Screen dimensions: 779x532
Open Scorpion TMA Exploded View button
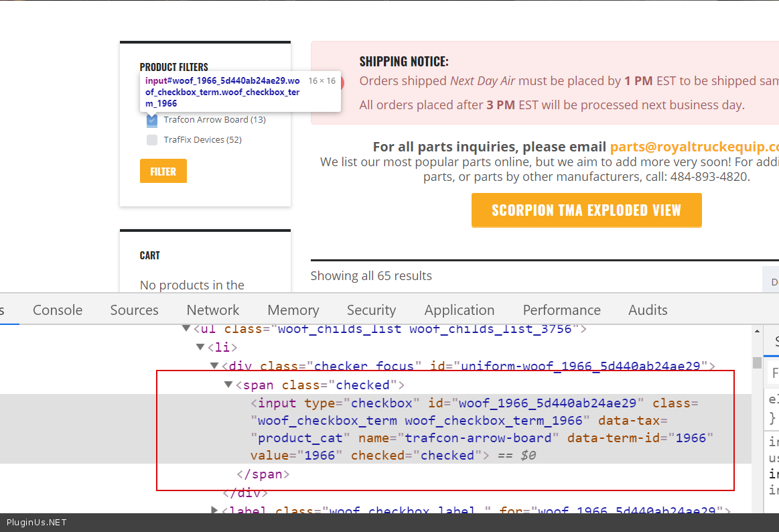586,210
